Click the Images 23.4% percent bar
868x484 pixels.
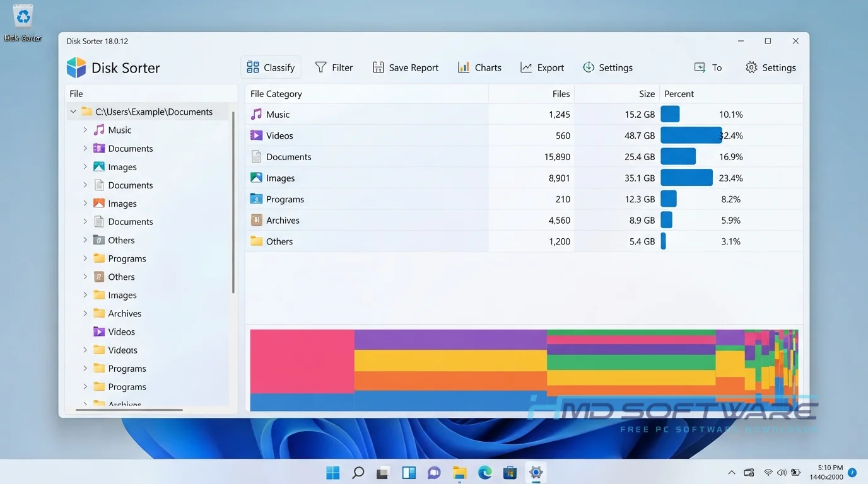click(686, 178)
